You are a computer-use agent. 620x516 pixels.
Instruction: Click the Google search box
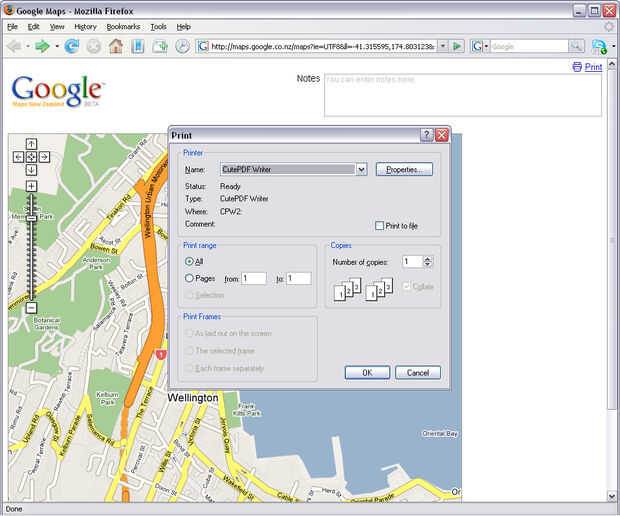tap(529, 46)
